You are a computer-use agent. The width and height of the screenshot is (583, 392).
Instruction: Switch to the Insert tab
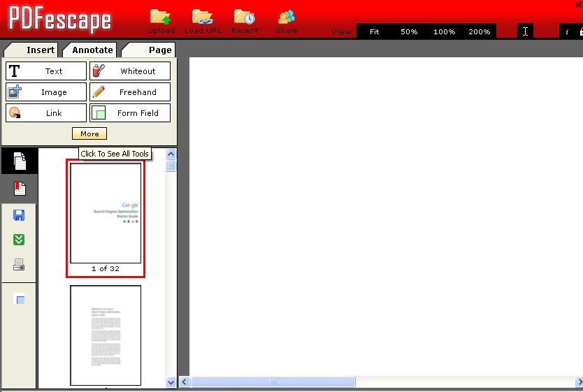point(31,50)
